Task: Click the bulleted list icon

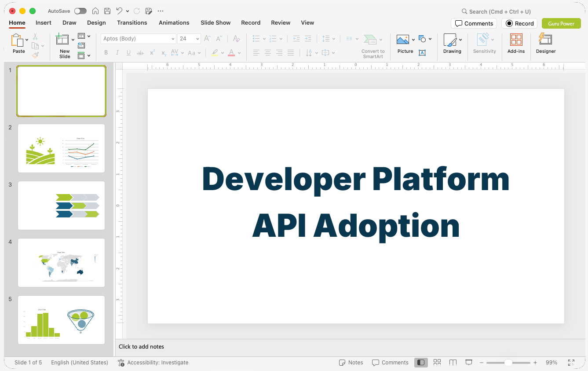Action: 256,39
